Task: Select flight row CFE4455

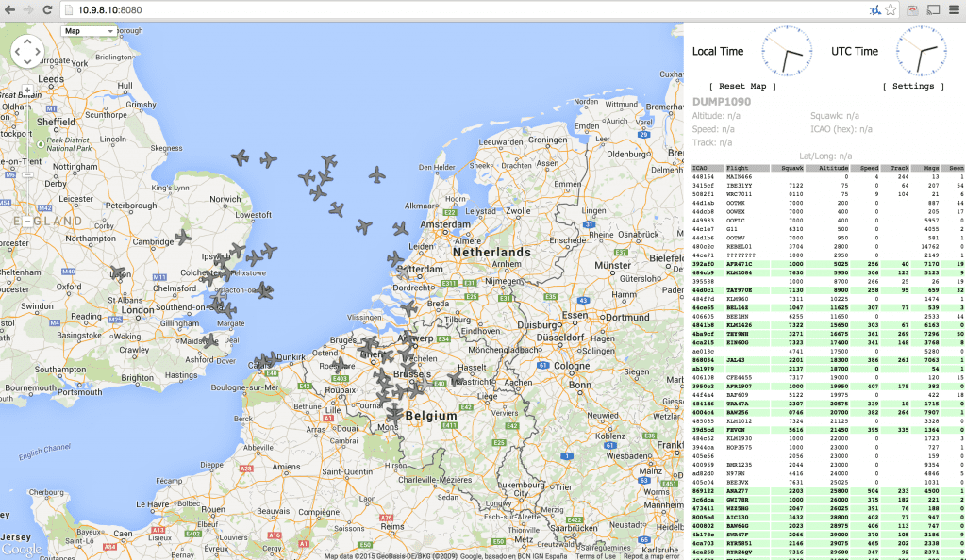Action: pos(828,378)
